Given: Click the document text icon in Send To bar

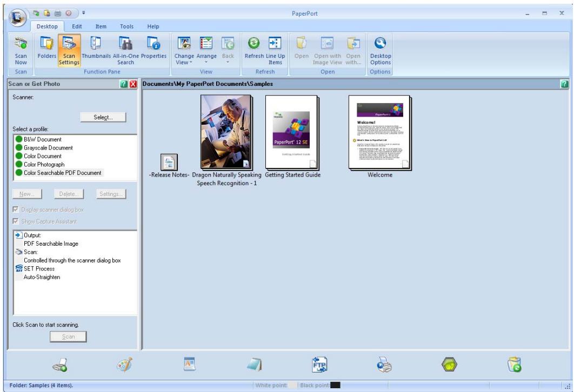Looking at the screenshot, I should [189, 364].
